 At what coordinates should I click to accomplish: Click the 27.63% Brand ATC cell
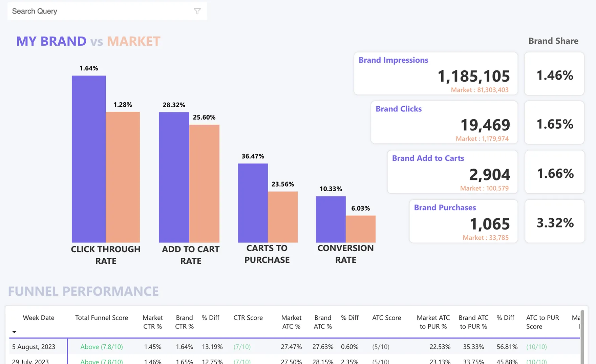tap(323, 347)
